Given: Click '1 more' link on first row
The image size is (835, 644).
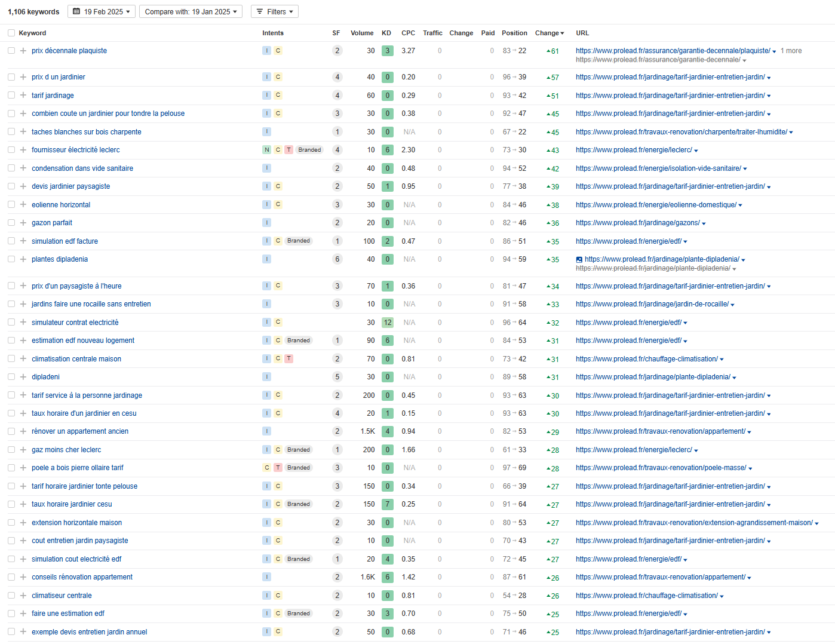Looking at the screenshot, I should click(791, 51).
